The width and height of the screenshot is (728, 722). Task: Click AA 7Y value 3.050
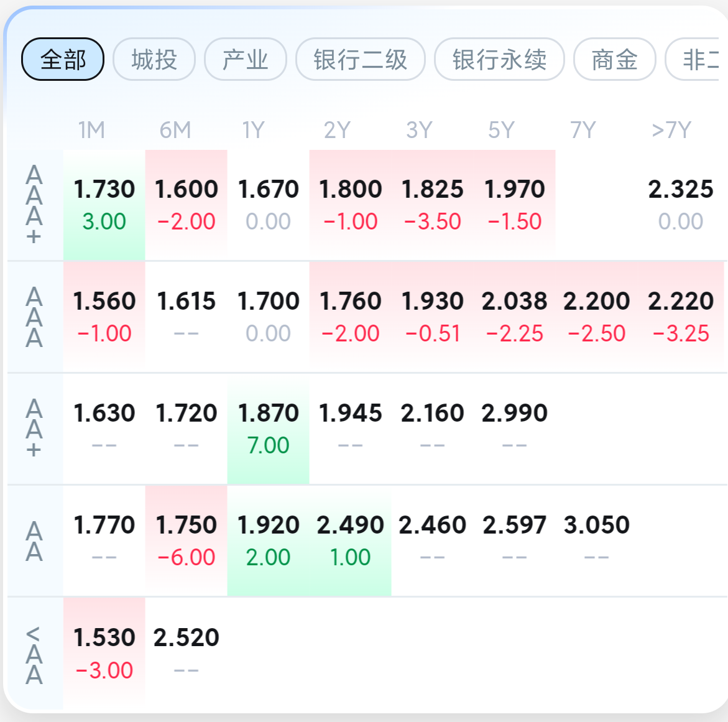596,540
